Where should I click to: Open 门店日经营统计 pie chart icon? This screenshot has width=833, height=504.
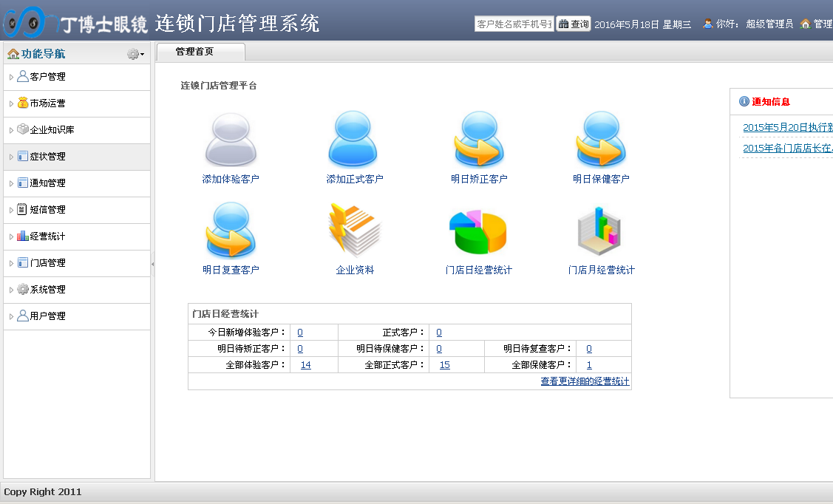pyautogui.click(x=477, y=229)
